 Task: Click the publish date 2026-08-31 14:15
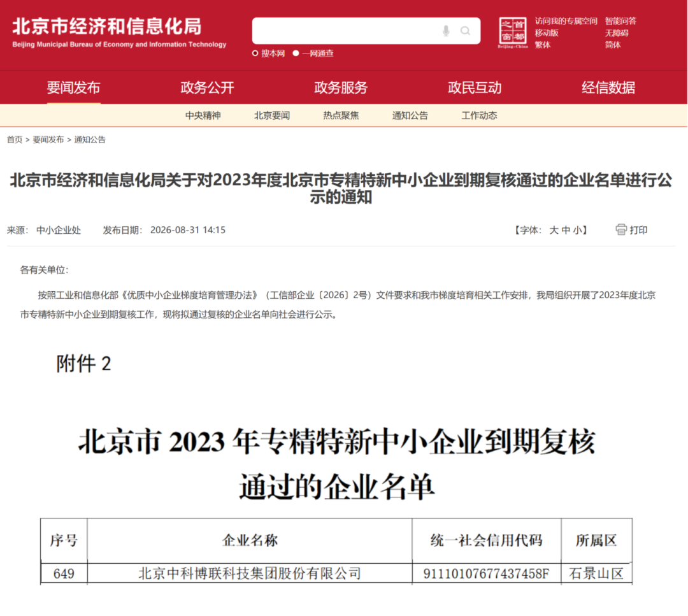[188, 230]
